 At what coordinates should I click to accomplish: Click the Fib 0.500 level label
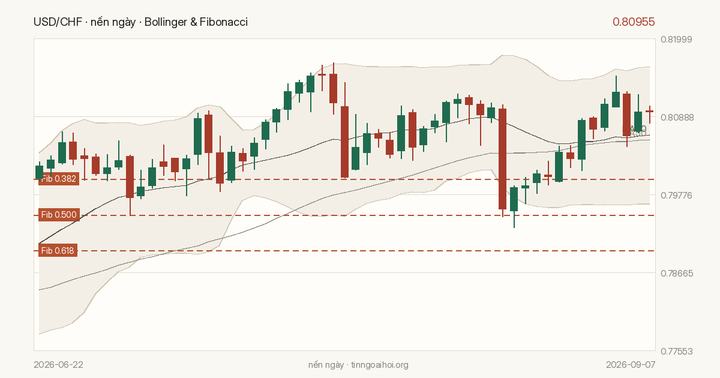tap(59, 215)
